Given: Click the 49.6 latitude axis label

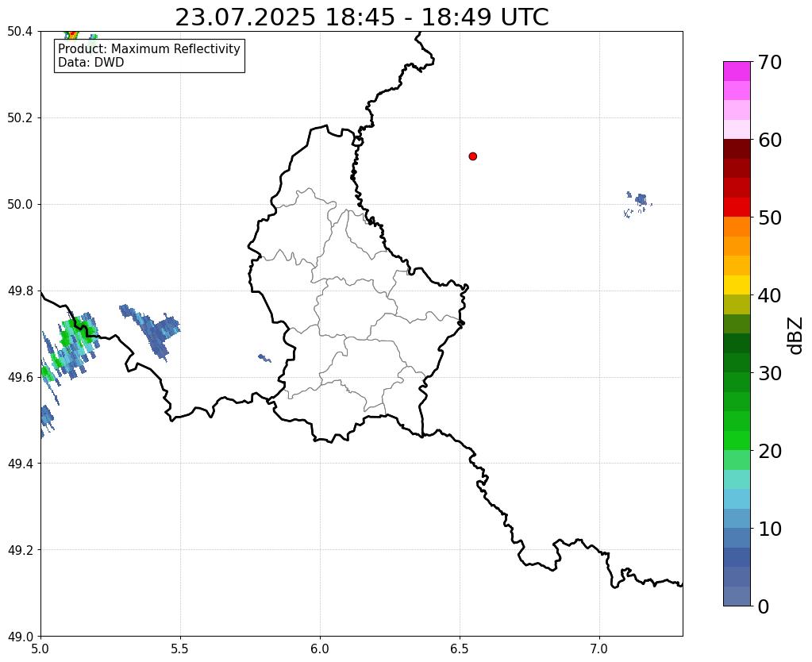Looking at the screenshot, I should [x=20, y=378].
